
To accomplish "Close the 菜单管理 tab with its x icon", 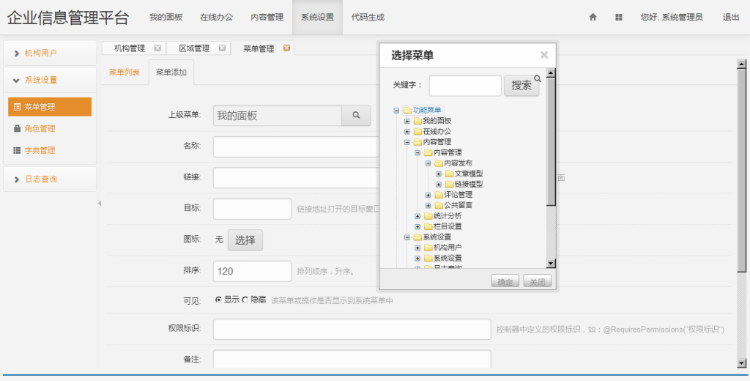I will 287,48.
